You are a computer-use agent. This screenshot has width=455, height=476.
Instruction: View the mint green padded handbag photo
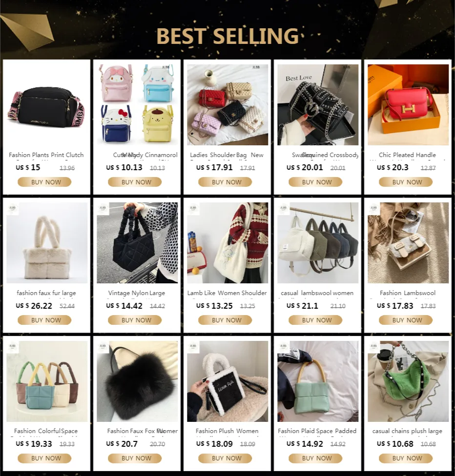click(x=318, y=381)
